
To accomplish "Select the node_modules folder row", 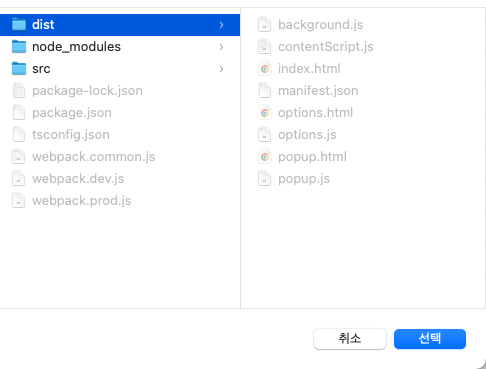I will point(120,47).
